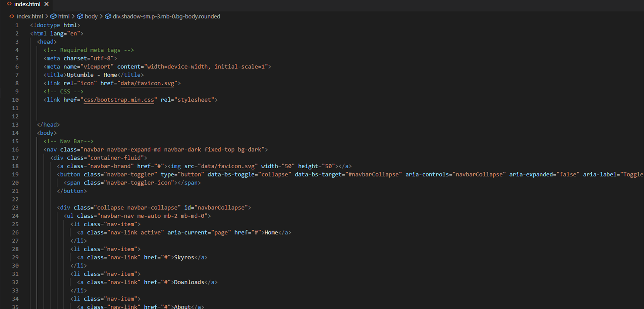The width and height of the screenshot is (644, 309).
Task: Open index.html breadcrumb item
Action: (30, 16)
